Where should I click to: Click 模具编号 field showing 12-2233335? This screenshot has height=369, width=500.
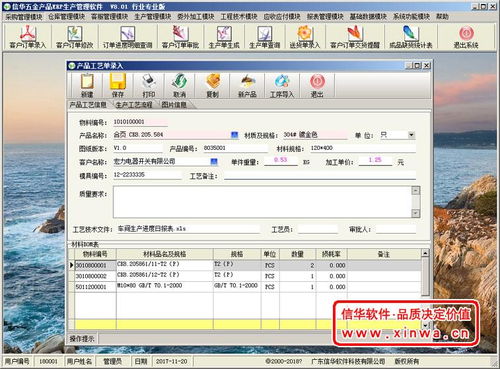point(147,175)
